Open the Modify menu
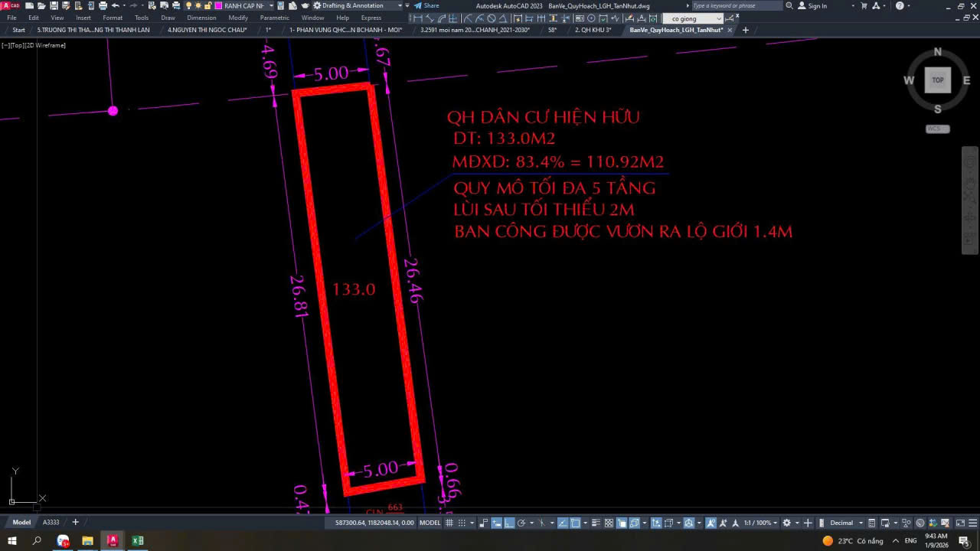This screenshot has height=551, width=980. (x=238, y=17)
